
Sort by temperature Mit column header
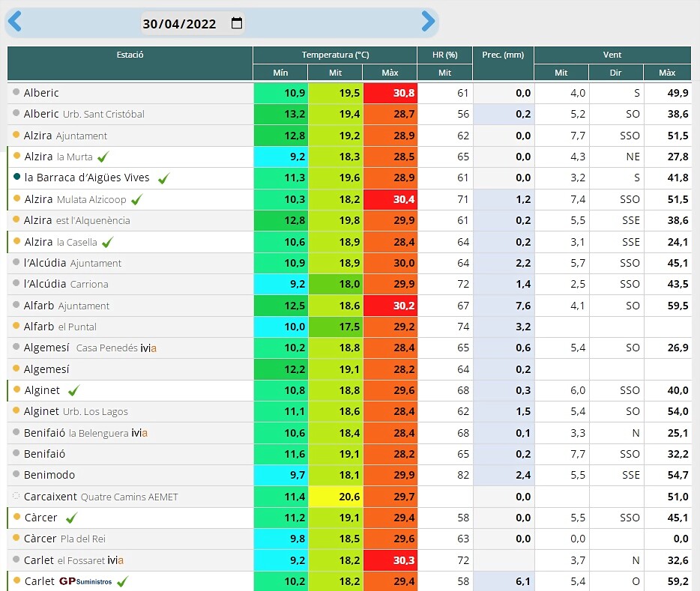pos(335,72)
